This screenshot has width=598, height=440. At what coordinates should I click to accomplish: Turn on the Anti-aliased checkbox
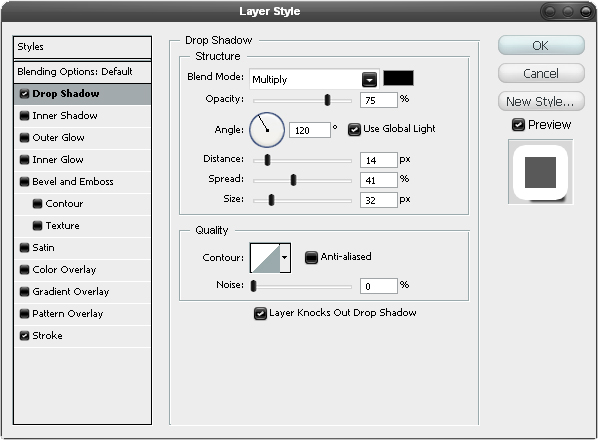[x=312, y=257]
